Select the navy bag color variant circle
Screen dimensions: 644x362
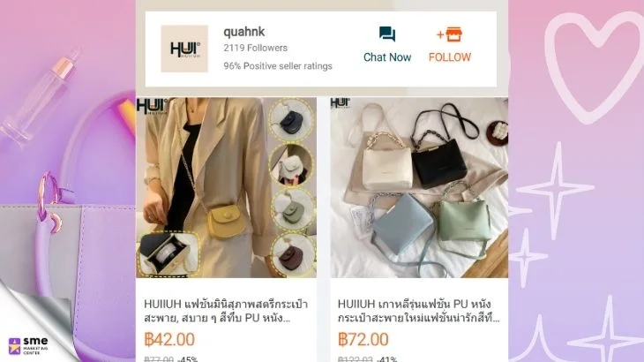click(x=291, y=119)
